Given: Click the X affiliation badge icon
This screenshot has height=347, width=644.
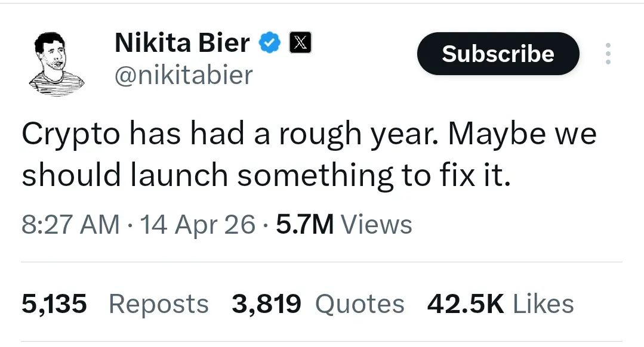Looking at the screenshot, I should (300, 43).
